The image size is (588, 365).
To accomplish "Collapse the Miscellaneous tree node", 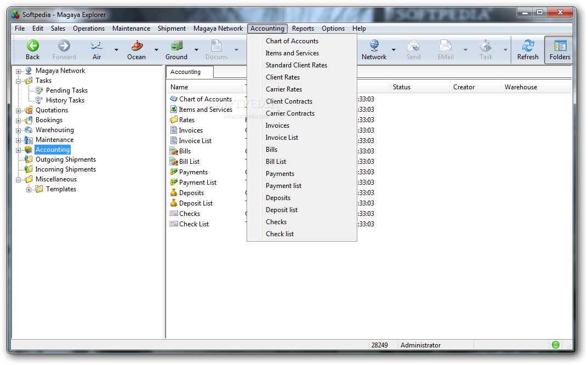I will click(18, 180).
